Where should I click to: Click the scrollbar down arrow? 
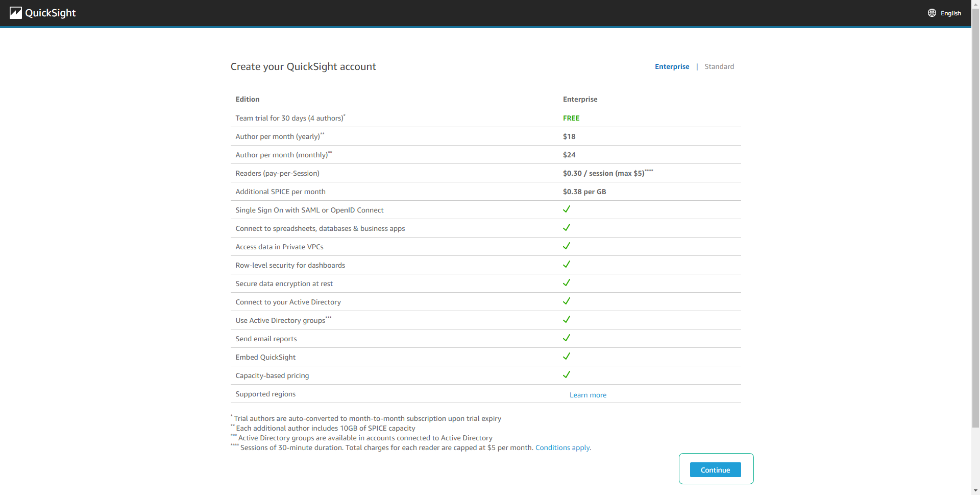pyautogui.click(x=975, y=491)
